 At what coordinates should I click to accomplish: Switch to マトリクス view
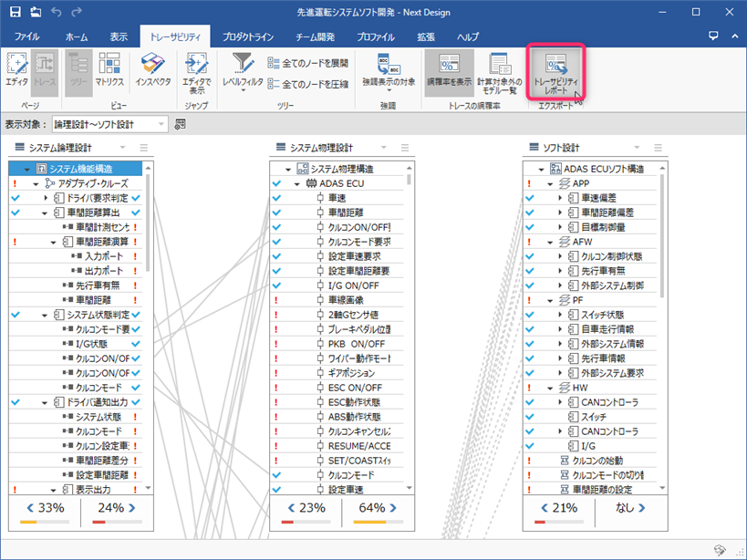tap(109, 69)
